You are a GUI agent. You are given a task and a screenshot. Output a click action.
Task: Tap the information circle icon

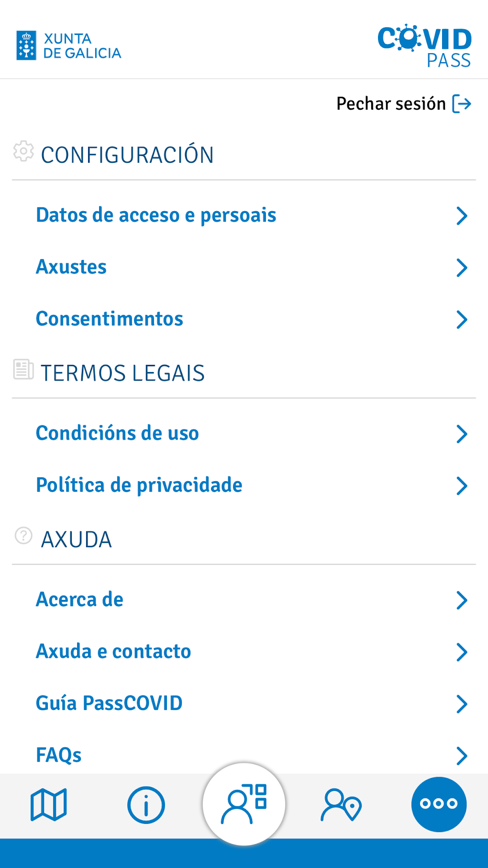point(146,805)
